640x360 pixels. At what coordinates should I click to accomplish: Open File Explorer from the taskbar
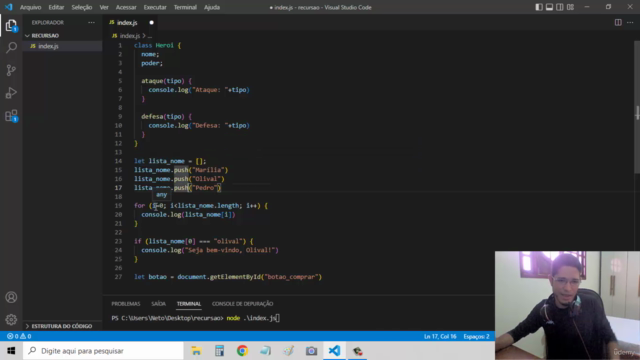click(x=196, y=351)
